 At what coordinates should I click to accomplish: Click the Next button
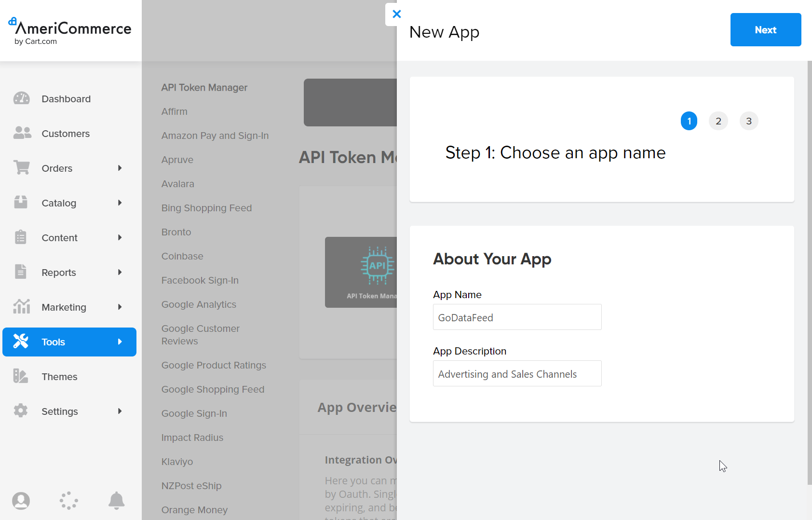[x=766, y=30]
